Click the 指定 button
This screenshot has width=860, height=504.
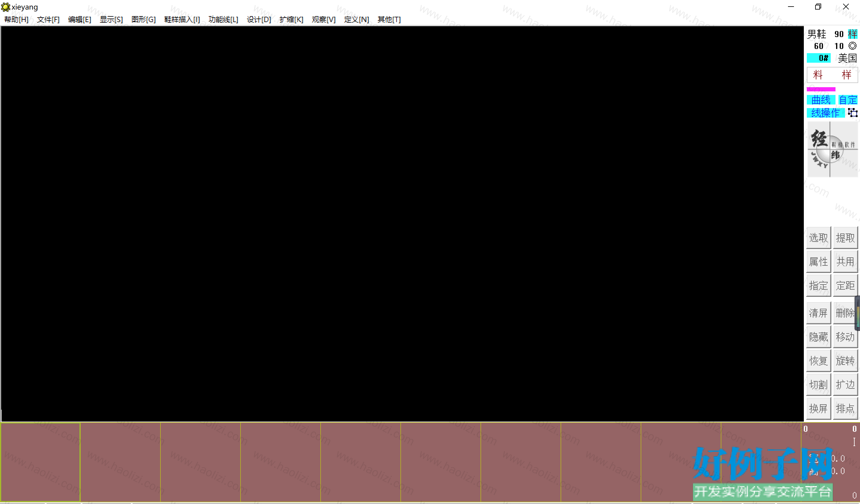818,285
